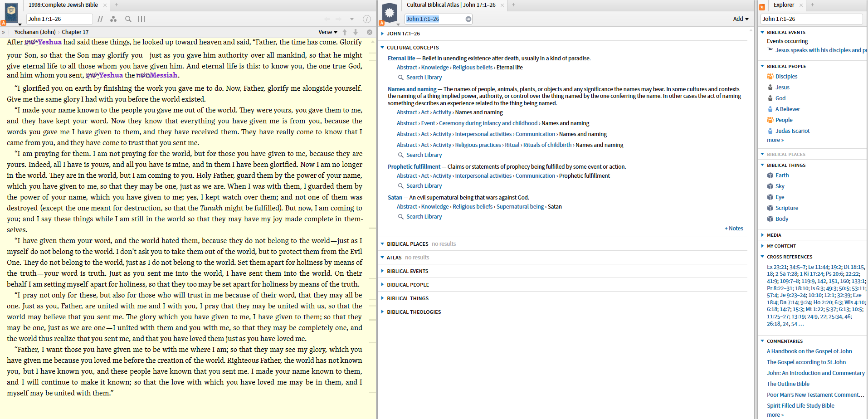Open Names and naming concept link
Image resolution: width=868 pixels, height=419 pixels.
pyautogui.click(x=412, y=89)
